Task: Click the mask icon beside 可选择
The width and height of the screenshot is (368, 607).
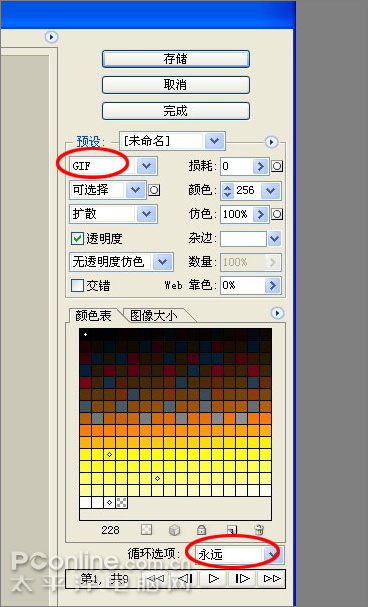Action: click(x=154, y=190)
